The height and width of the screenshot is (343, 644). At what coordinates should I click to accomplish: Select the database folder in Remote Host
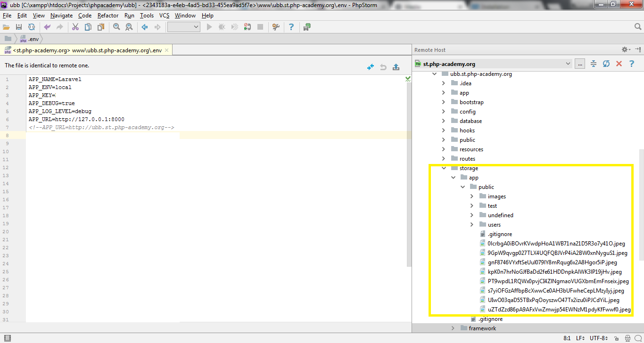pos(466,121)
